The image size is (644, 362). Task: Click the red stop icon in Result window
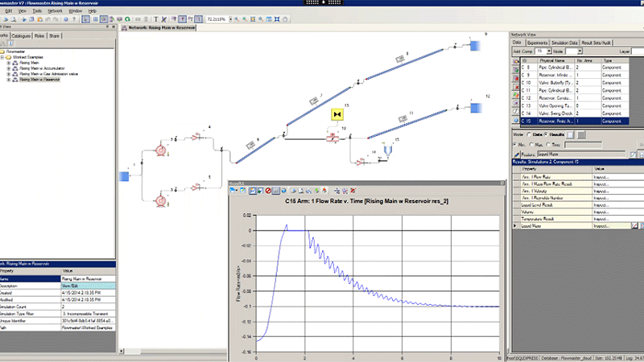(268, 191)
